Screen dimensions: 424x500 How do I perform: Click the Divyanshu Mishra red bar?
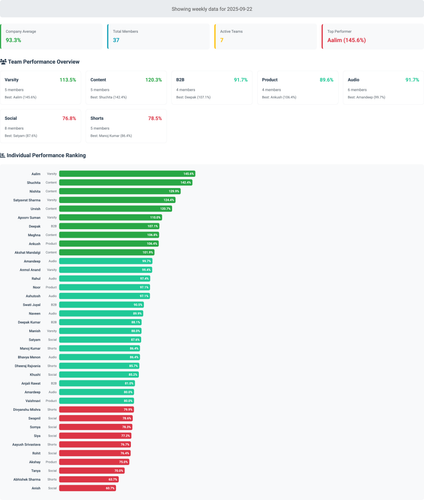pyautogui.click(x=97, y=409)
